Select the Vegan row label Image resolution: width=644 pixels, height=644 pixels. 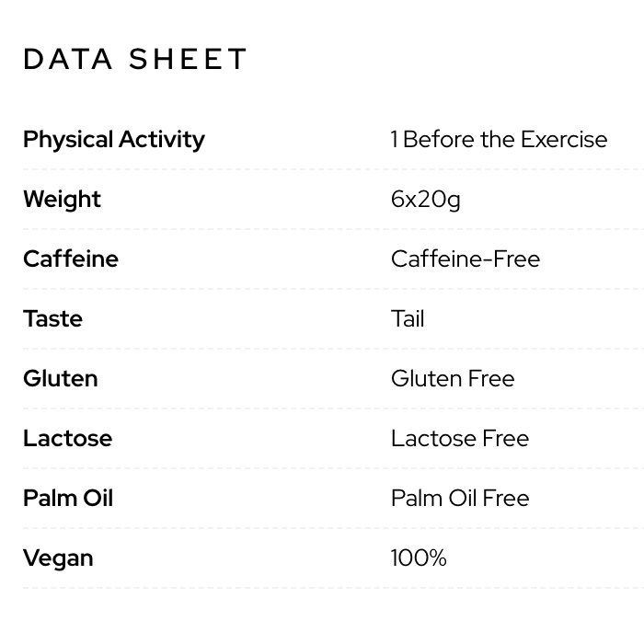tap(58, 558)
